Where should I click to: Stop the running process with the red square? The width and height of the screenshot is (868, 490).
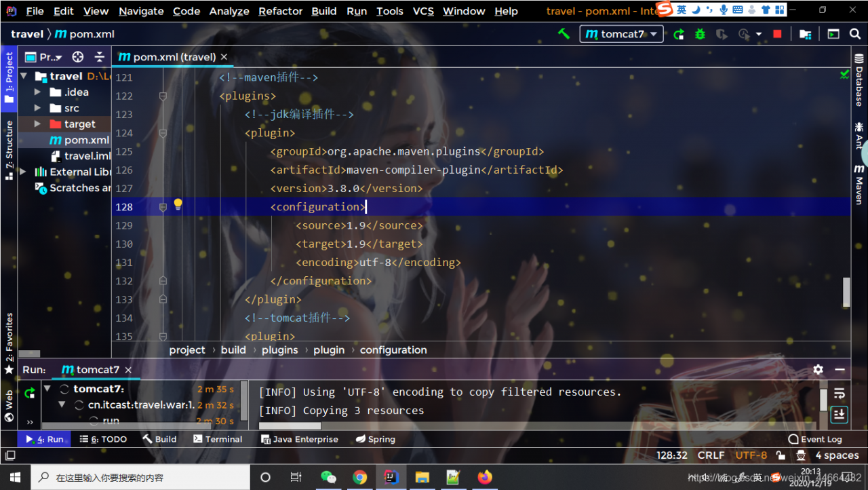coord(777,34)
